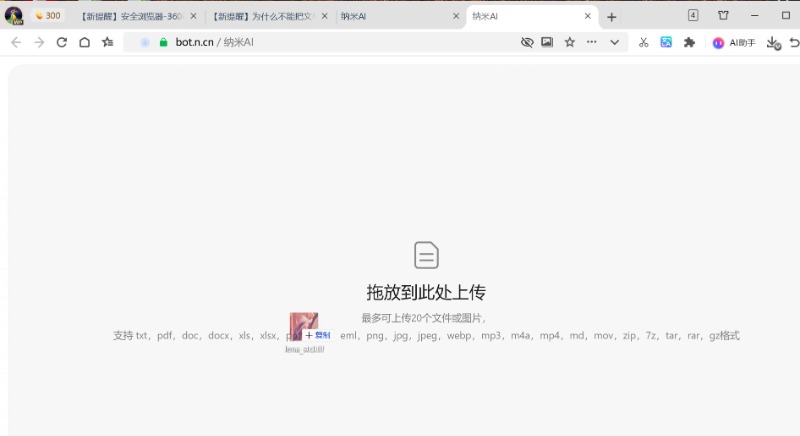Click the undo closed tab arrow icon
The width and height of the screenshot is (800, 436).
(794, 43)
